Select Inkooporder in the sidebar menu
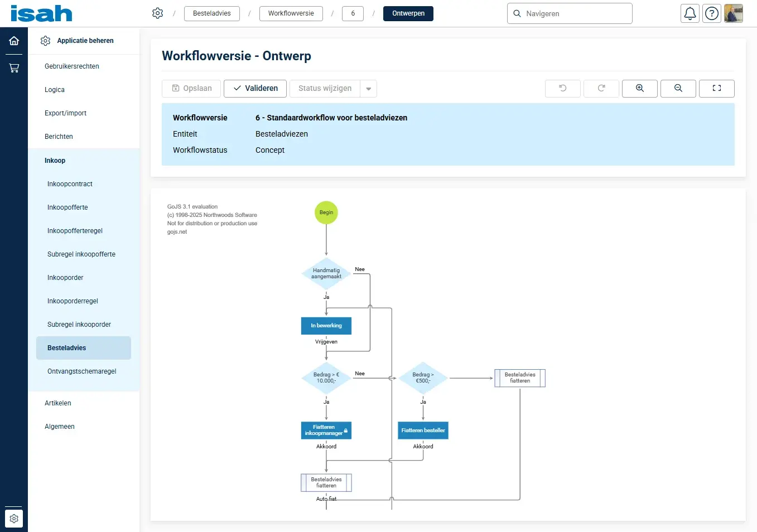Image resolution: width=757 pixels, height=532 pixels. (x=65, y=278)
